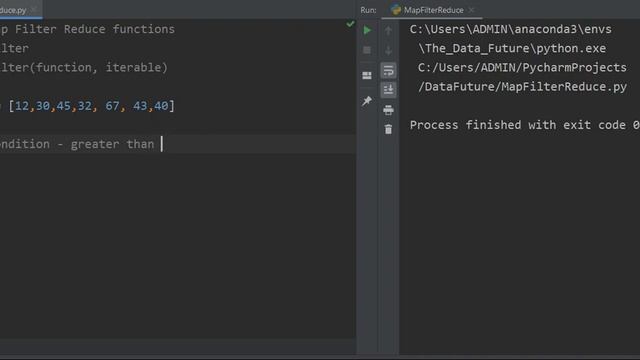Select the MapFilterReduce.py editor tab
This screenshot has width=640, height=360.
click(x=14, y=10)
